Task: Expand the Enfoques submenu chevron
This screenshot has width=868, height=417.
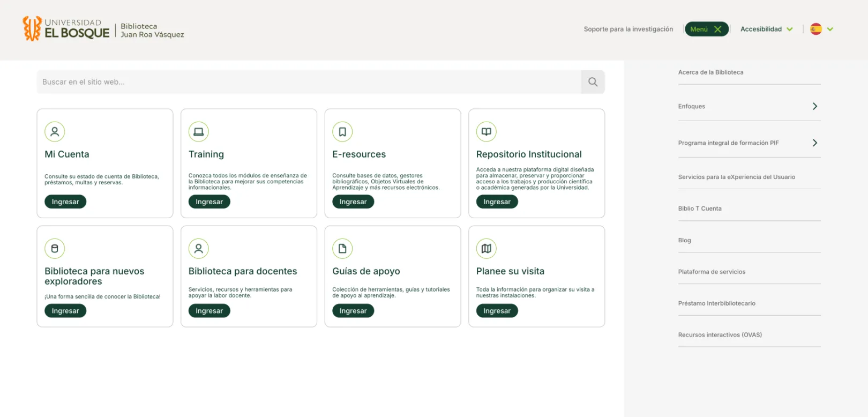Action: 814,106
